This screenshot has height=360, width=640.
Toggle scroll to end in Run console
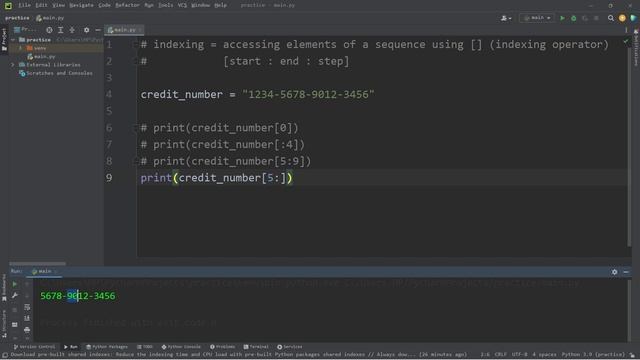27,318
